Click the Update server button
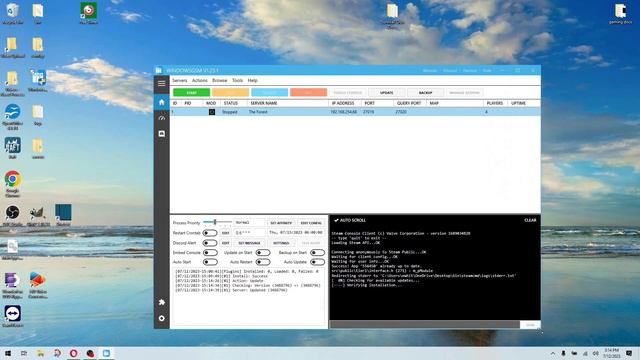 tap(387, 93)
